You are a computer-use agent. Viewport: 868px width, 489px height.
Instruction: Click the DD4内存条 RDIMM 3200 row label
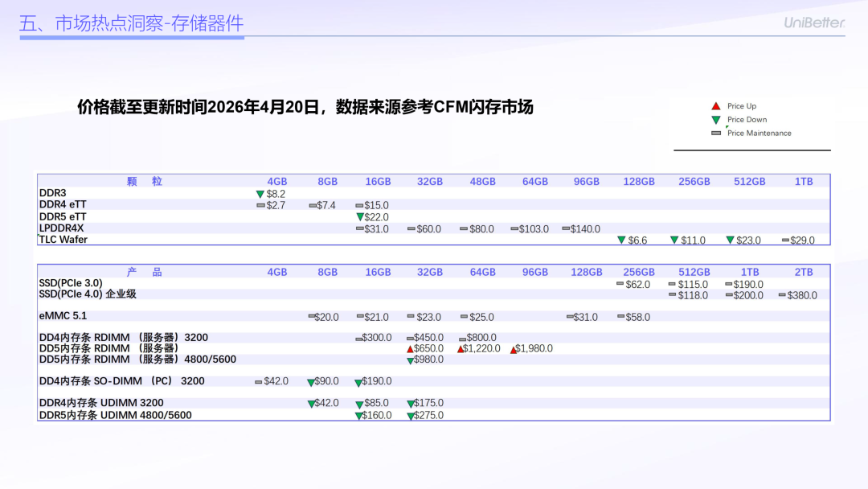124,338
